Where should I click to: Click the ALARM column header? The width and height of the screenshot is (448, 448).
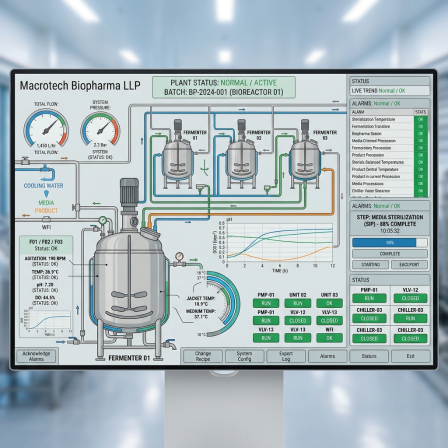pos(382,112)
